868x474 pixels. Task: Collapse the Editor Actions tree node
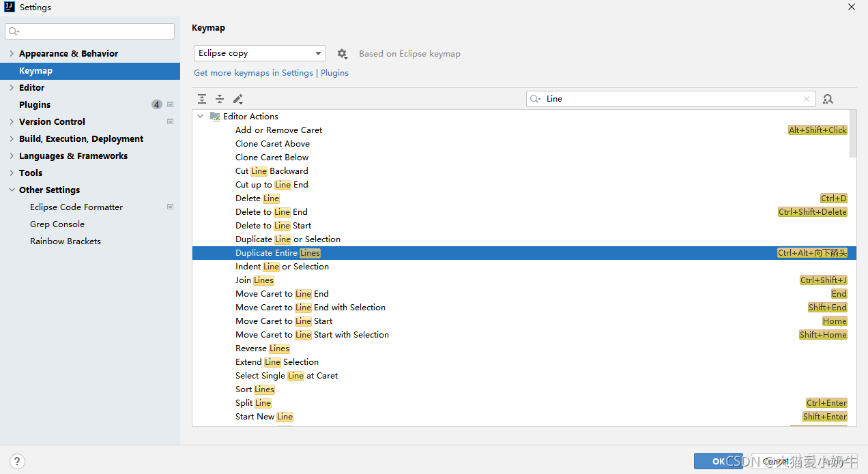(x=201, y=117)
